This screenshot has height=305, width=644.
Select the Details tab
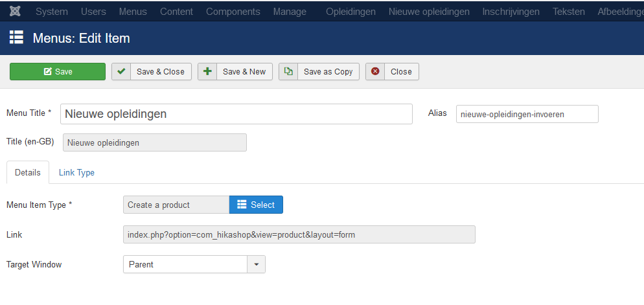tap(28, 172)
